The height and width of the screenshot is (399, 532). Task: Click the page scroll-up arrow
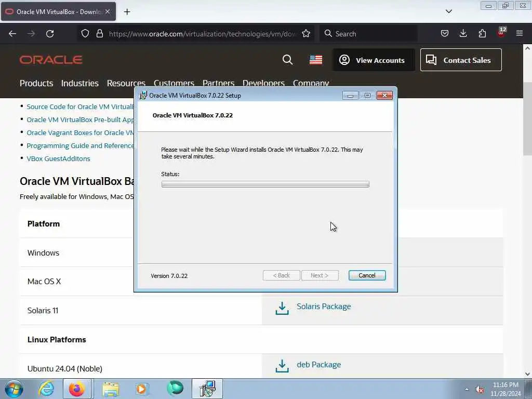[x=527, y=48]
